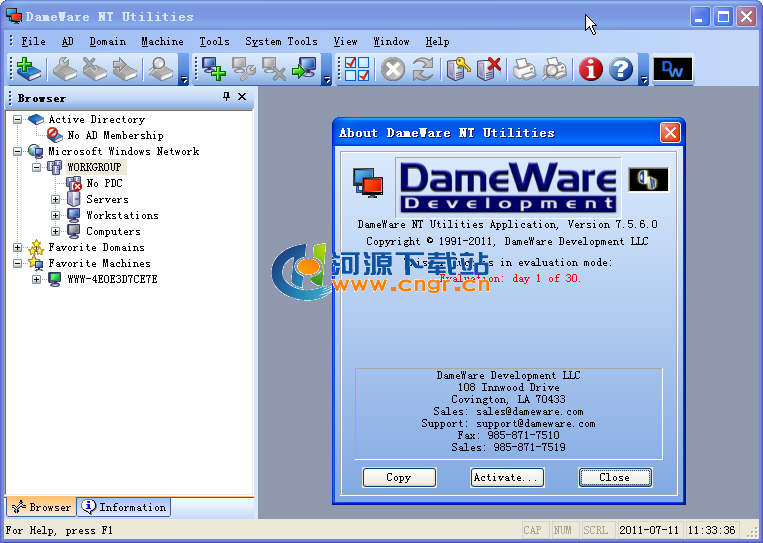Screen dimensions: 763x543
Task: Open the AD menu
Action: tap(68, 42)
